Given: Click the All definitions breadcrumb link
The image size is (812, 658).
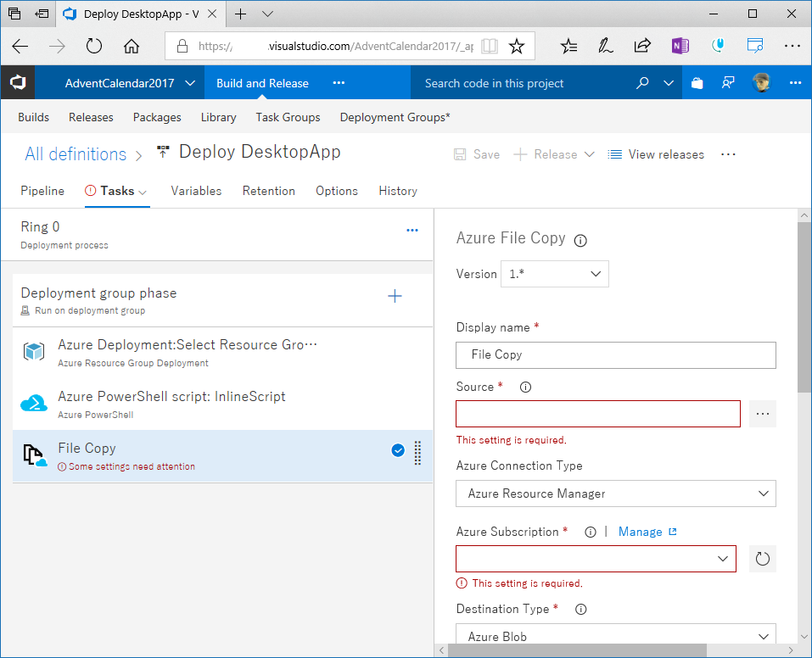Looking at the screenshot, I should (76, 153).
